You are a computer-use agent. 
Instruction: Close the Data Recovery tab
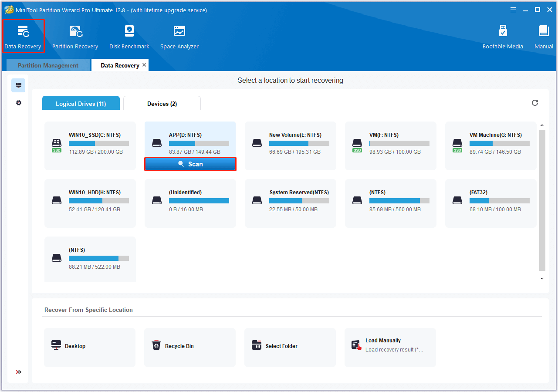[144, 65]
